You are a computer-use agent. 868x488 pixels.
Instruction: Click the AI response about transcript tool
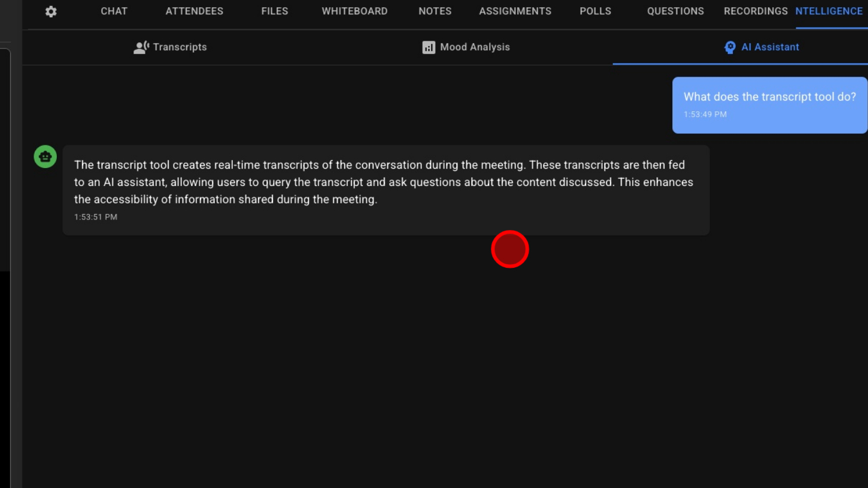(383, 182)
